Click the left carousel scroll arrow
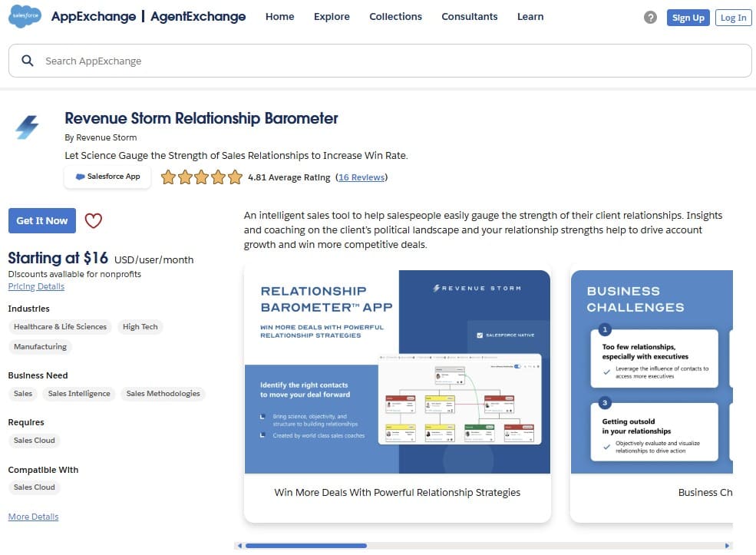 pyautogui.click(x=239, y=546)
